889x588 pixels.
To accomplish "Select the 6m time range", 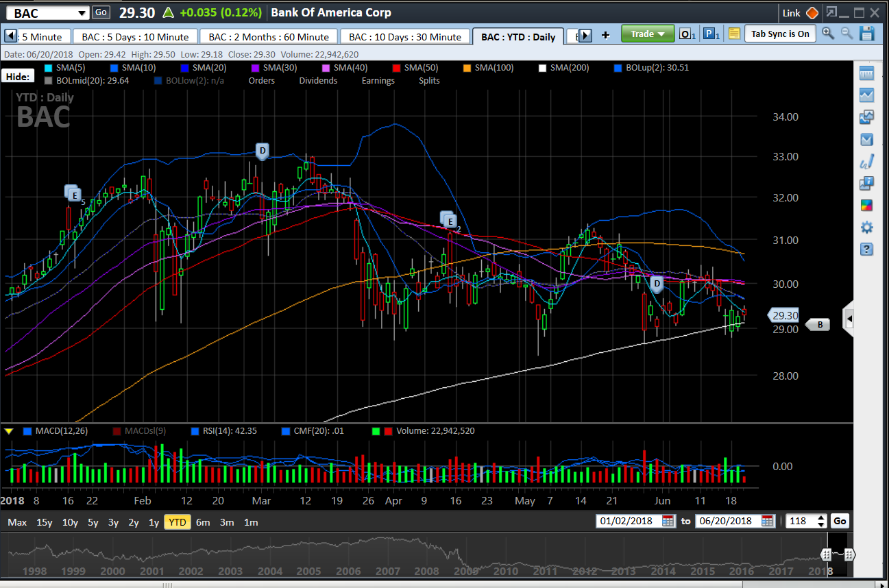I will pyautogui.click(x=203, y=522).
